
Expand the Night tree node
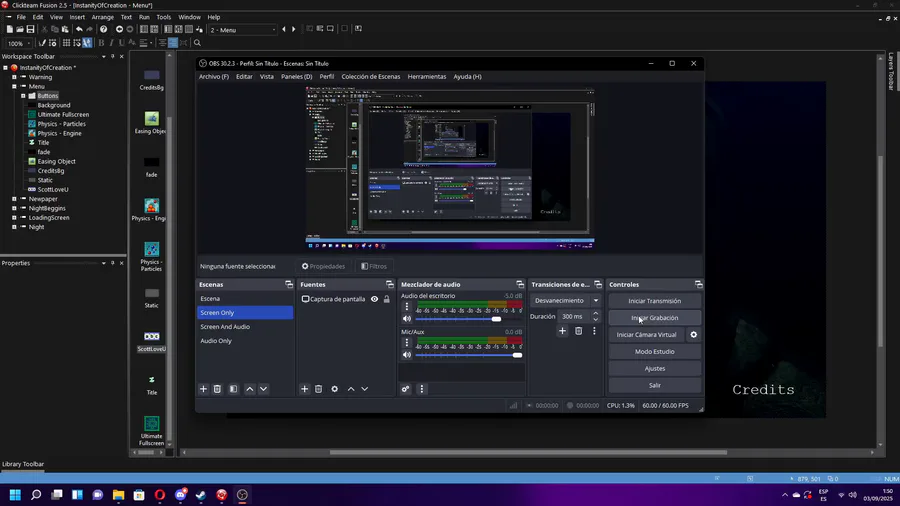(x=14, y=227)
